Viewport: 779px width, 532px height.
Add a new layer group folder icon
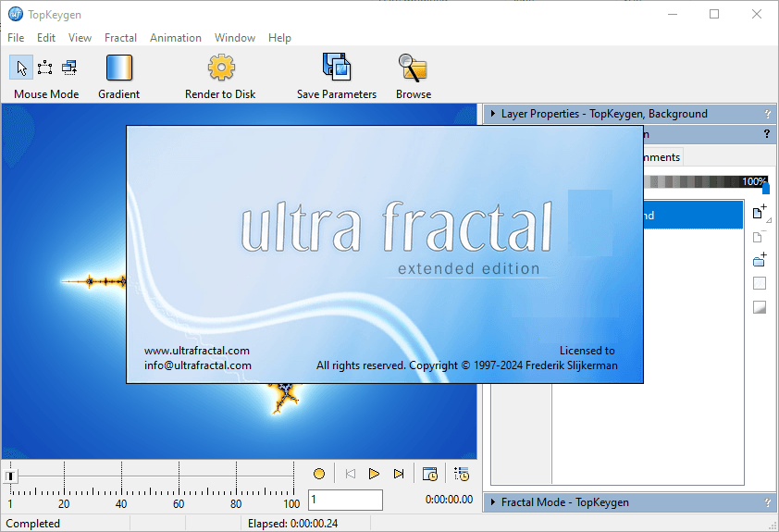pyautogui.click(x=760, y=259)
